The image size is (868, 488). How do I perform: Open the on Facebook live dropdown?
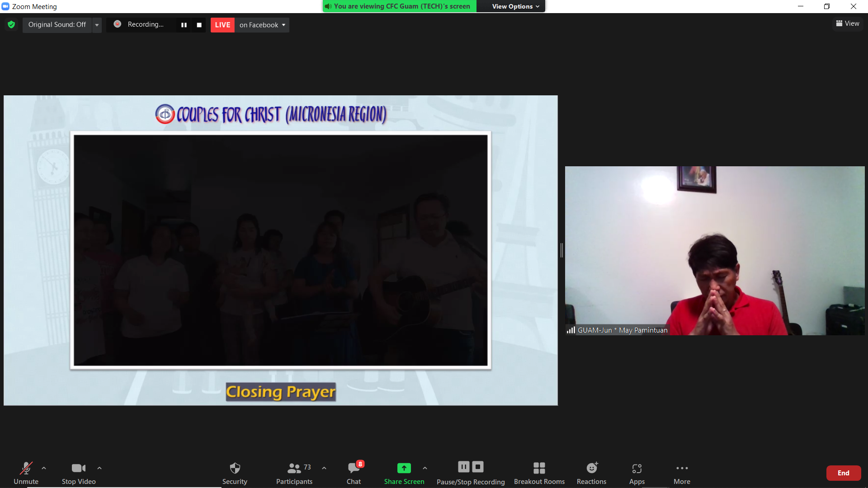[x=262, y=25]
